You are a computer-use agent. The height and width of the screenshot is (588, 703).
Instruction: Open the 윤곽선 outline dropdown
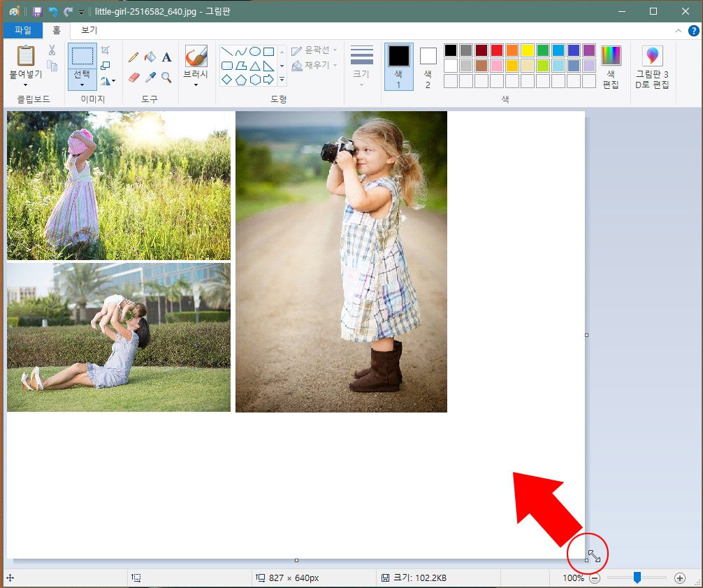click(x=314, y=50)
